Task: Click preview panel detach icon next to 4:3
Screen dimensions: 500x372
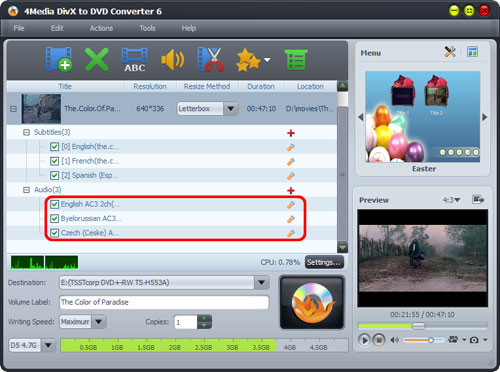Action: pos(478,200)
